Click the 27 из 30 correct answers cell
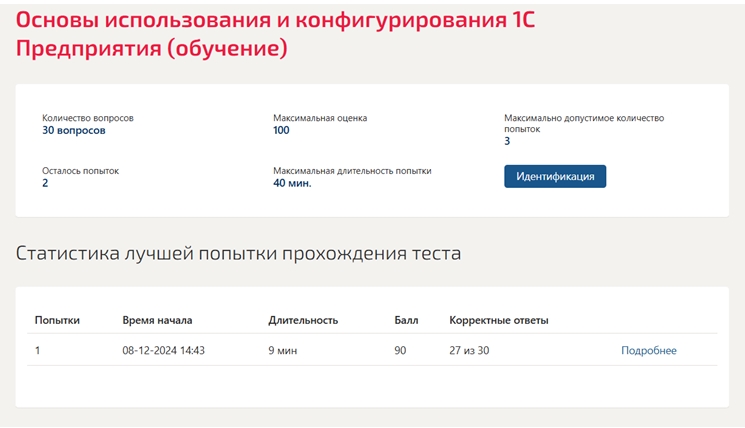 (x=469, y=351)
